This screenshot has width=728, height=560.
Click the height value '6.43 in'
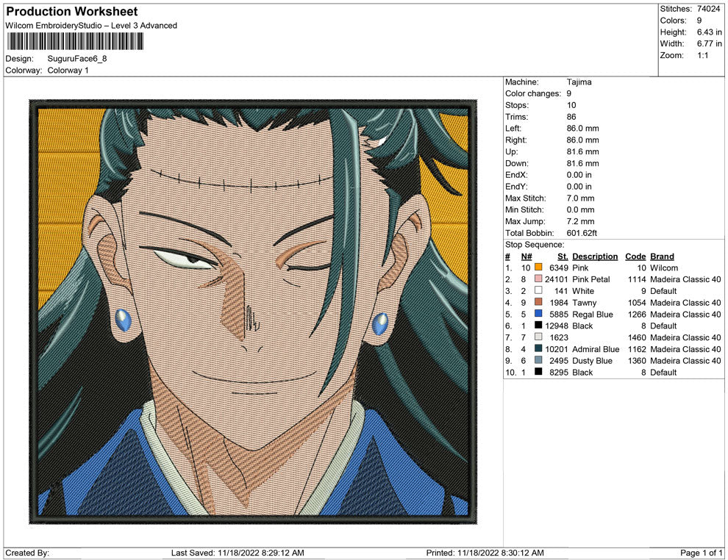pyautogui.click(x=710, y=32)
